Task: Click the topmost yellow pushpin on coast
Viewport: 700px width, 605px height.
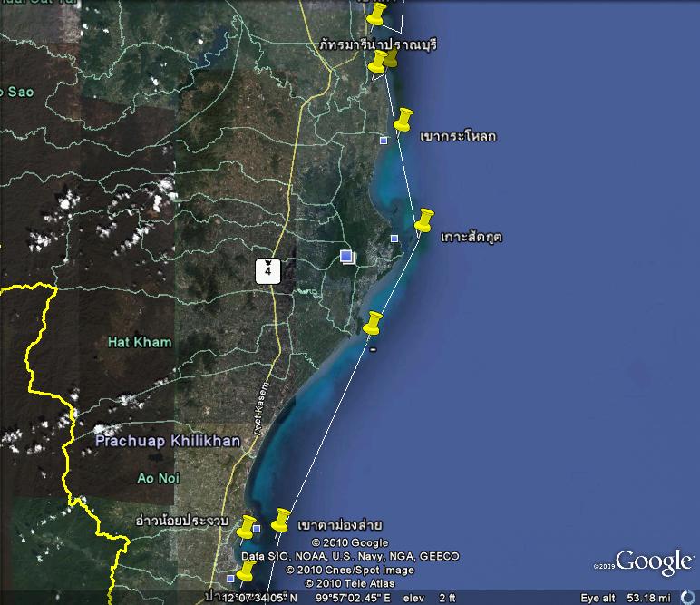Action: tap(376, 15)
